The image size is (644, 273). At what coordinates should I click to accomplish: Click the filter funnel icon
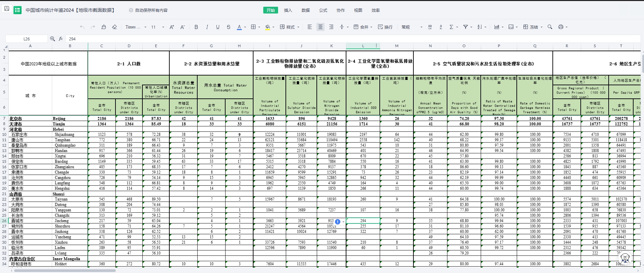[x=466, y=27]
